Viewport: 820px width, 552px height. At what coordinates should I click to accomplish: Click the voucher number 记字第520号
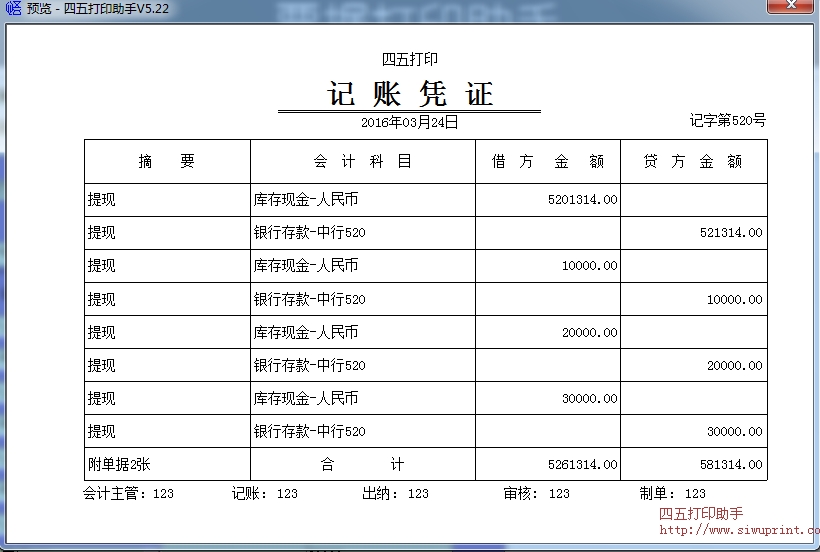(x=727, y=121)
